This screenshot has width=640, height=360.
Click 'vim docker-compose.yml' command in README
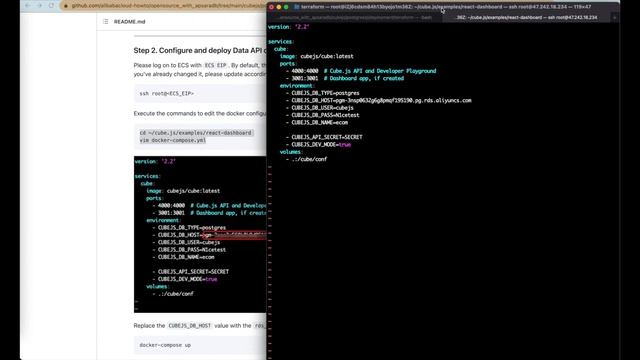173,140
